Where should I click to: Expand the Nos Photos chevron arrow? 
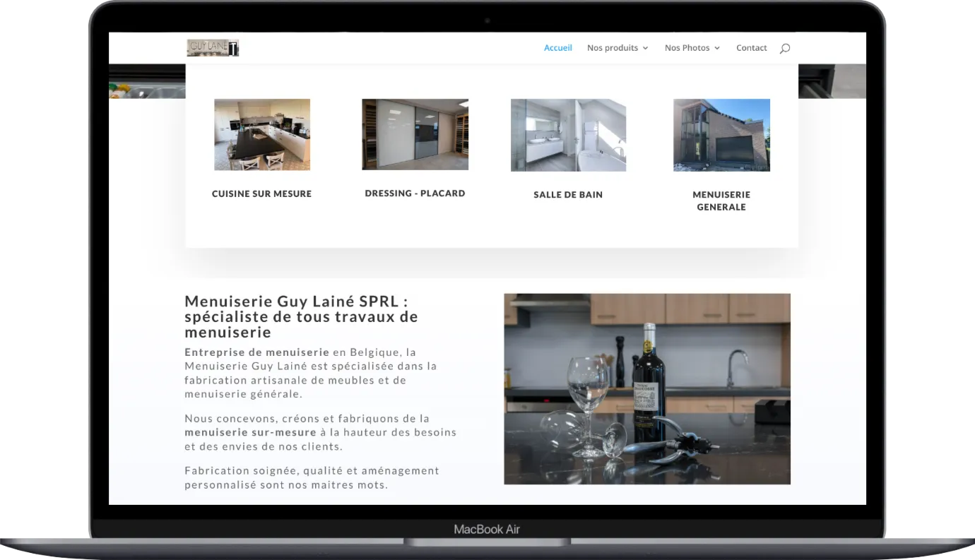coord(717,48)
